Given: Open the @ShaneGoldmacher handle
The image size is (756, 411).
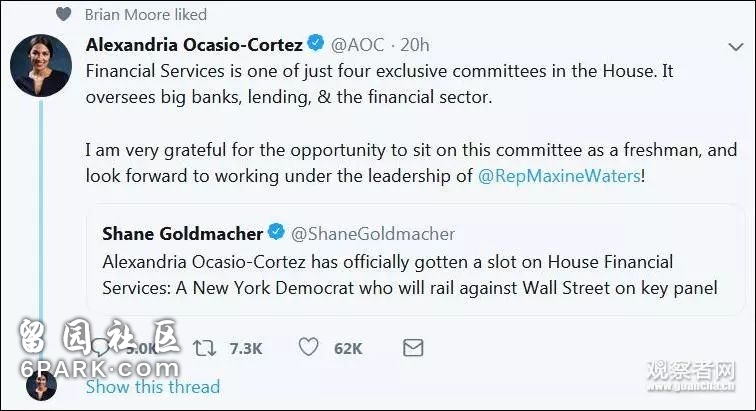Looking at the screenshot, I should coord(373,234).
